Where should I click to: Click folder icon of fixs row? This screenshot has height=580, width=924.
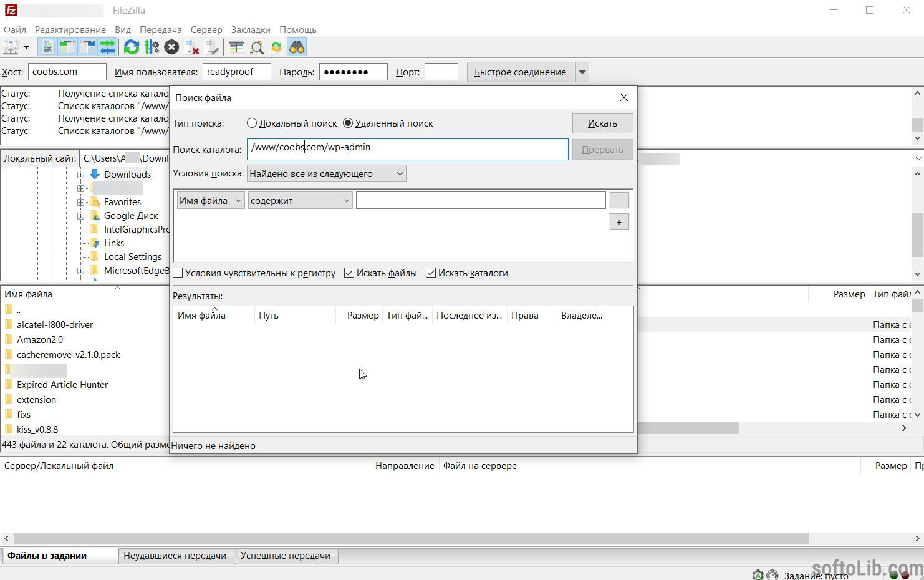click(x=9, y=415)
